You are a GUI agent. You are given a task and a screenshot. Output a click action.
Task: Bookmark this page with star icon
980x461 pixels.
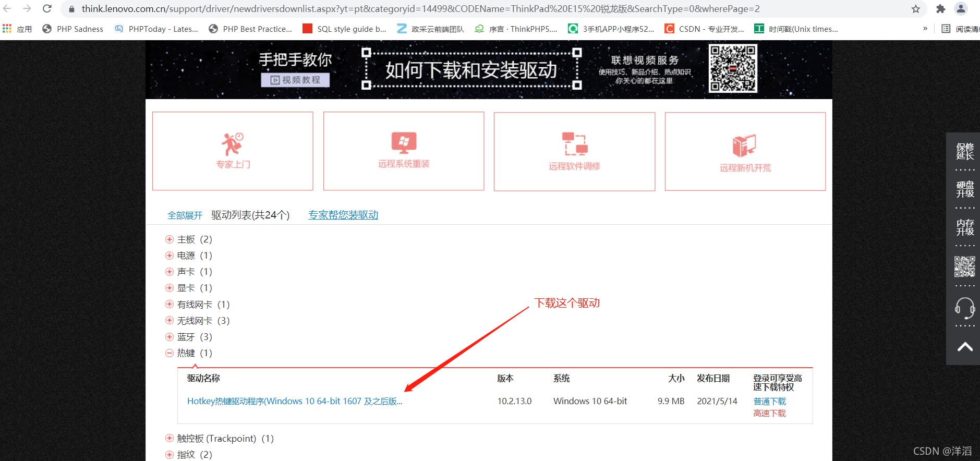tap(915, 9)
